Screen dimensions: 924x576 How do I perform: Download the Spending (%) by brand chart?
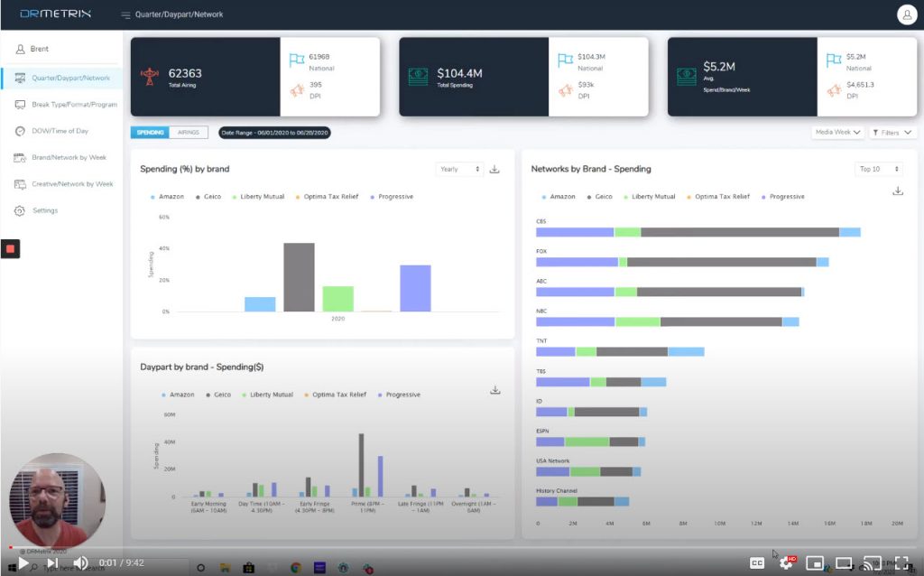494,169
